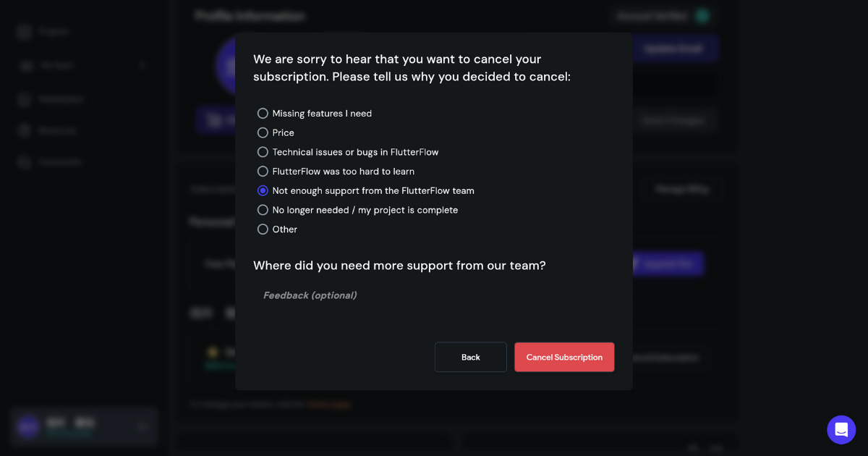Image resolution: width=868 pixels, height=456 pixels.
Task: Select the "Other" radio option
Action: coord(263,229)
